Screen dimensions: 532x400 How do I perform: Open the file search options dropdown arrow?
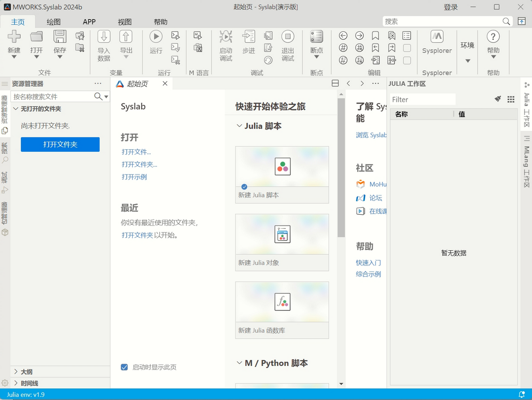point(106,97)
